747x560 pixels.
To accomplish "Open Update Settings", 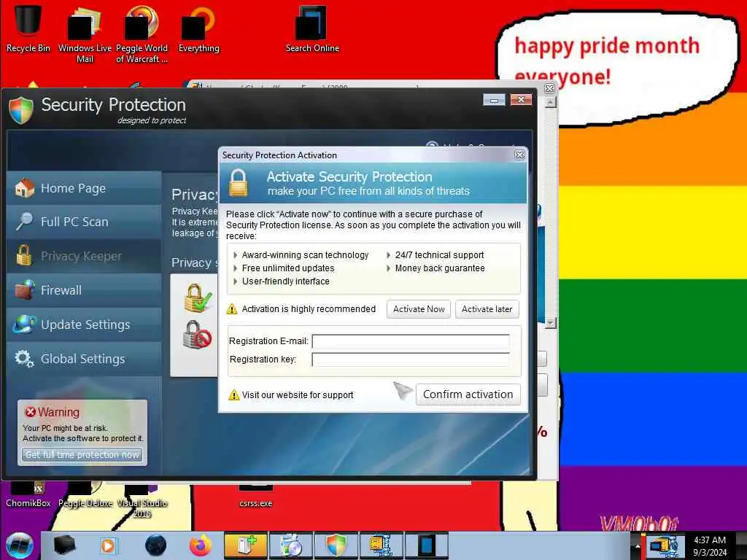I will pyautogui.click(x=84, y=324).
